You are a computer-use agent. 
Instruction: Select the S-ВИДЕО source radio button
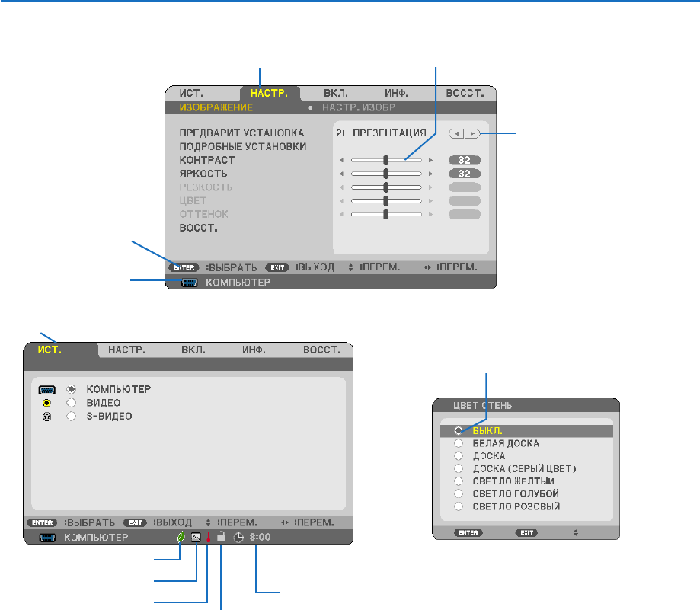(x=71, y=417)
